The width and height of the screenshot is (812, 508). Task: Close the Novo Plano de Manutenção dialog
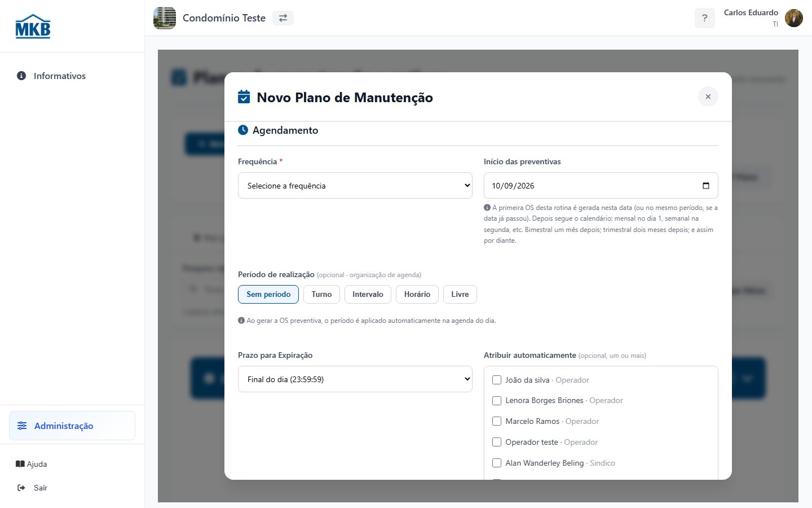click(708, 97)
